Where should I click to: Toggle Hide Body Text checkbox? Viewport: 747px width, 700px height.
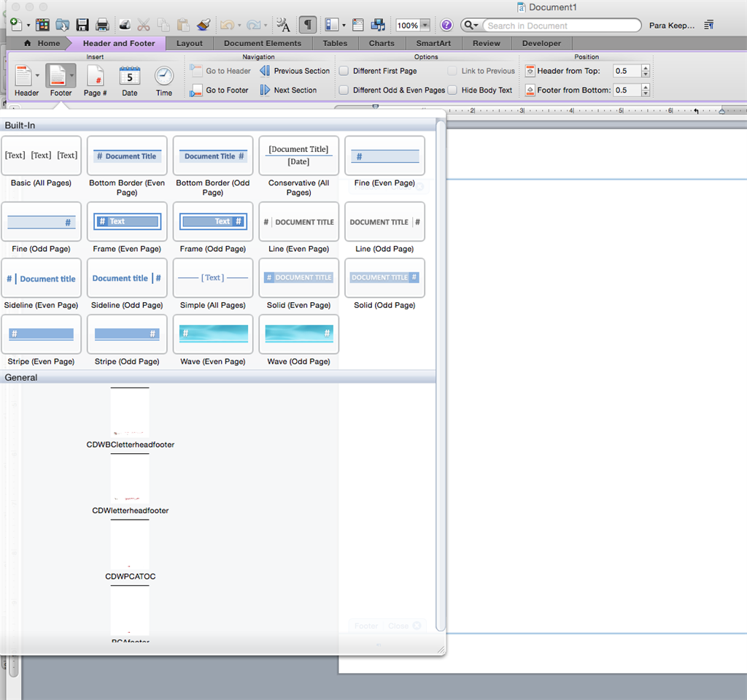pyautogui.click(x=452, y=91)
